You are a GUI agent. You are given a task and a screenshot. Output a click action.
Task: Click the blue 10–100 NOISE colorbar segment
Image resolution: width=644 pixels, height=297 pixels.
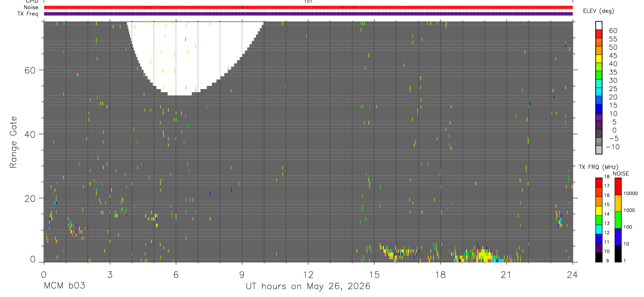click(618, 237)
